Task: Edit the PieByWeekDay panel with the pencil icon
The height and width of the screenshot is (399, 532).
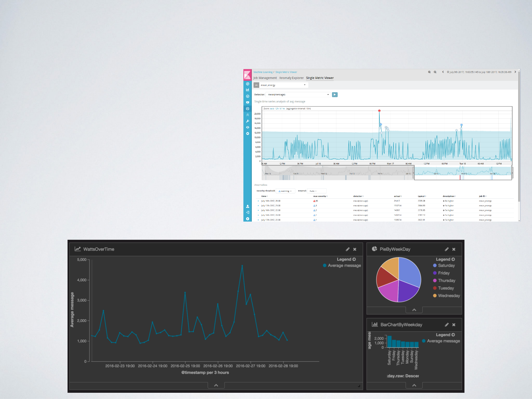Action: click(x=447, y=249)
